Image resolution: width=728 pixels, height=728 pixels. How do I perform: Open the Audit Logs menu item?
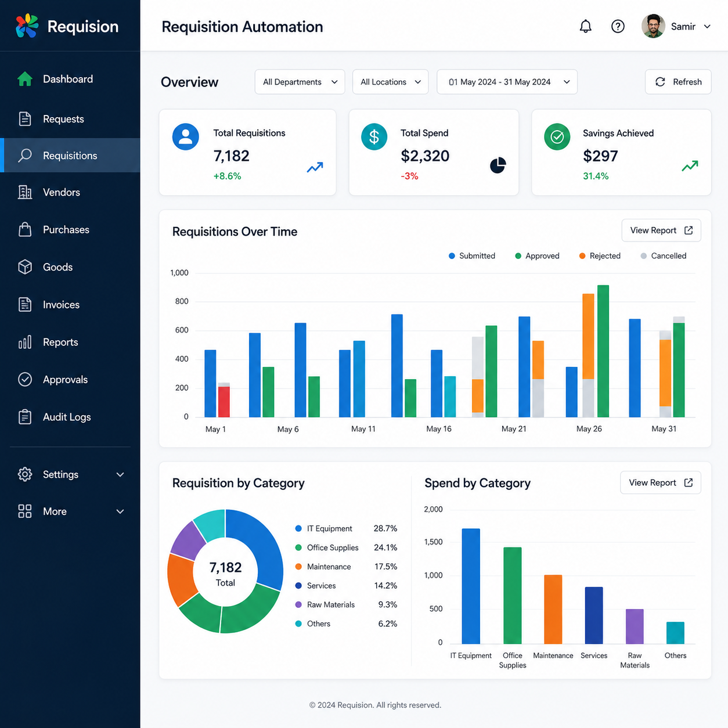(70, 417)
